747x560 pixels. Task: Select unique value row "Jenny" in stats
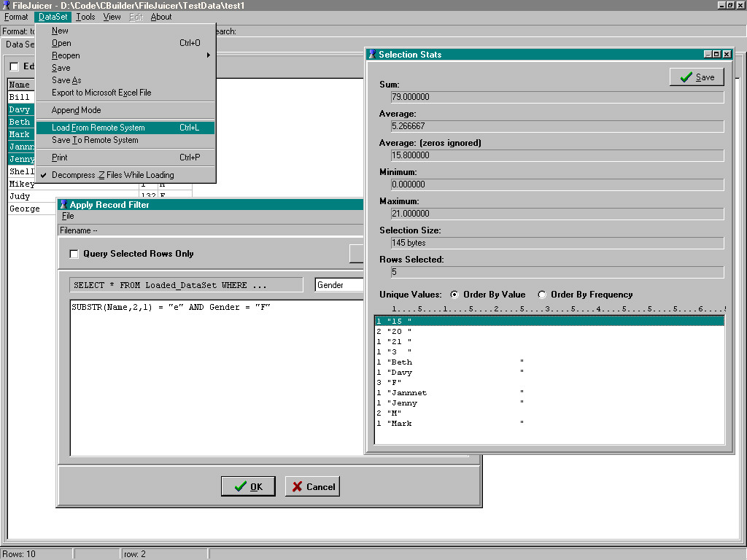coord(550,402)
